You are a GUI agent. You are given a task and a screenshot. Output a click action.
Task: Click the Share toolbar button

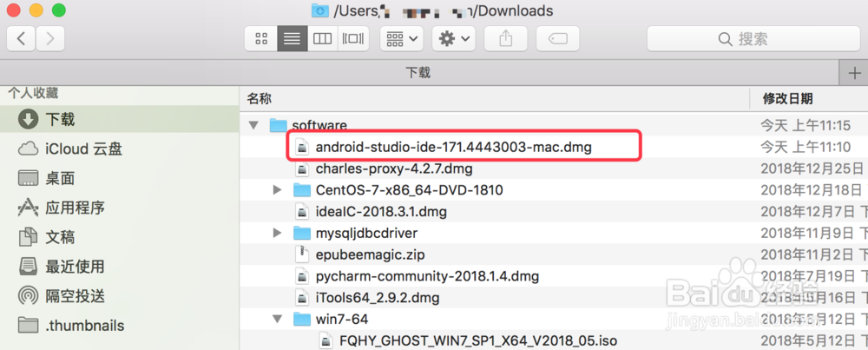coord(505,39)
